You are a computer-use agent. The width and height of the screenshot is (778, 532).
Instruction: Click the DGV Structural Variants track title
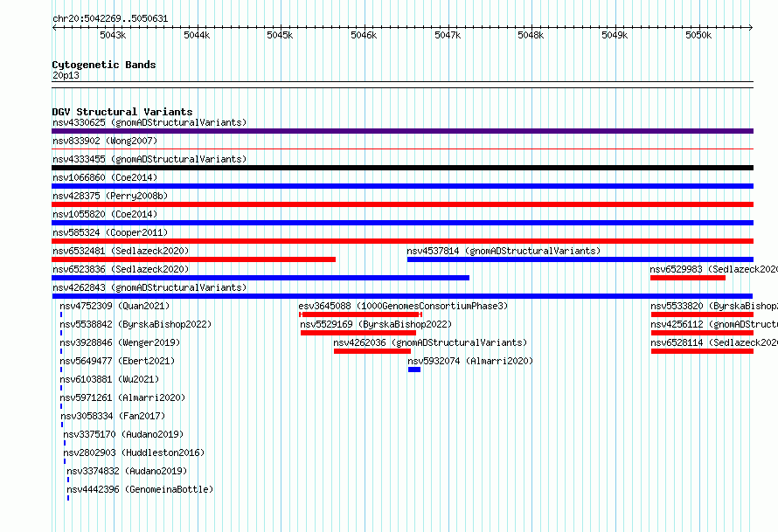point(122,112)
